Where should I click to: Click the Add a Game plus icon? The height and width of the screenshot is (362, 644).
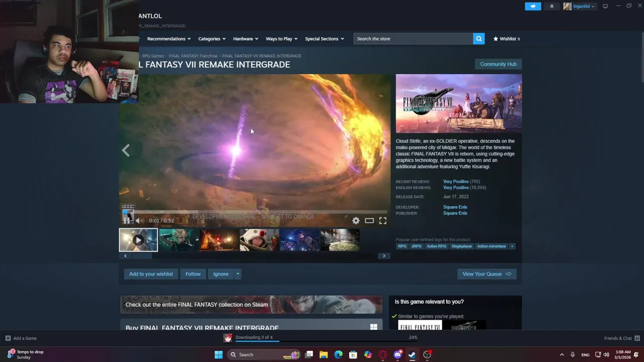(8, 338)
